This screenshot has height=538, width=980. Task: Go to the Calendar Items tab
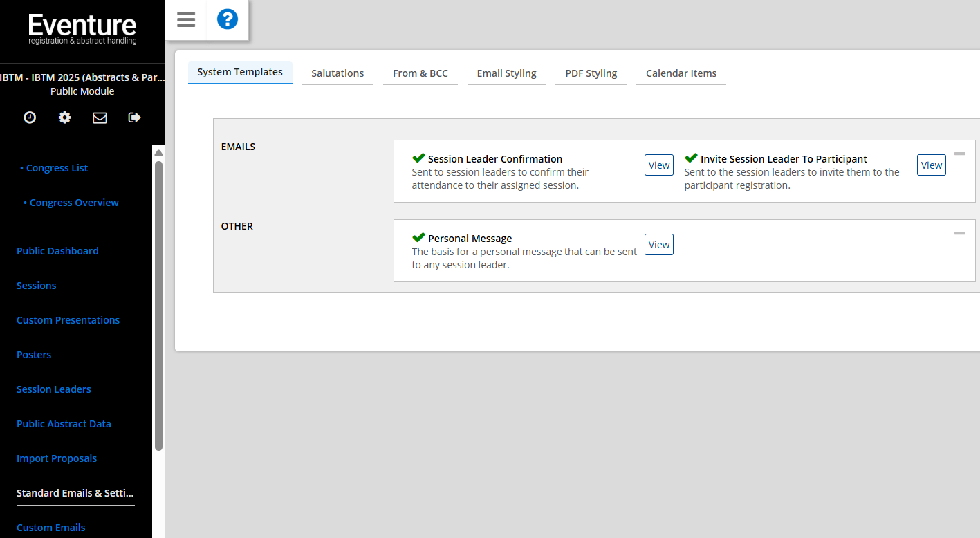click(x=681, y=73)
